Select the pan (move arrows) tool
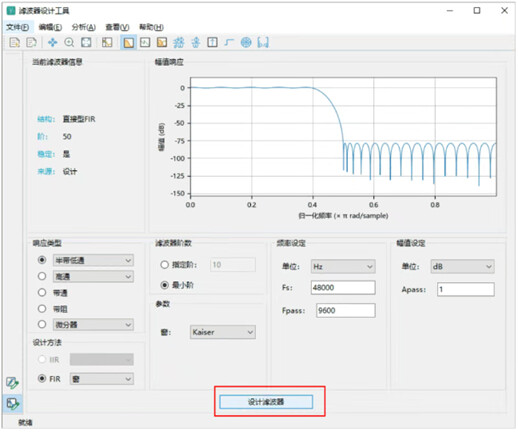The width and height of the screenshot is (518, 432). coord(53,42)
